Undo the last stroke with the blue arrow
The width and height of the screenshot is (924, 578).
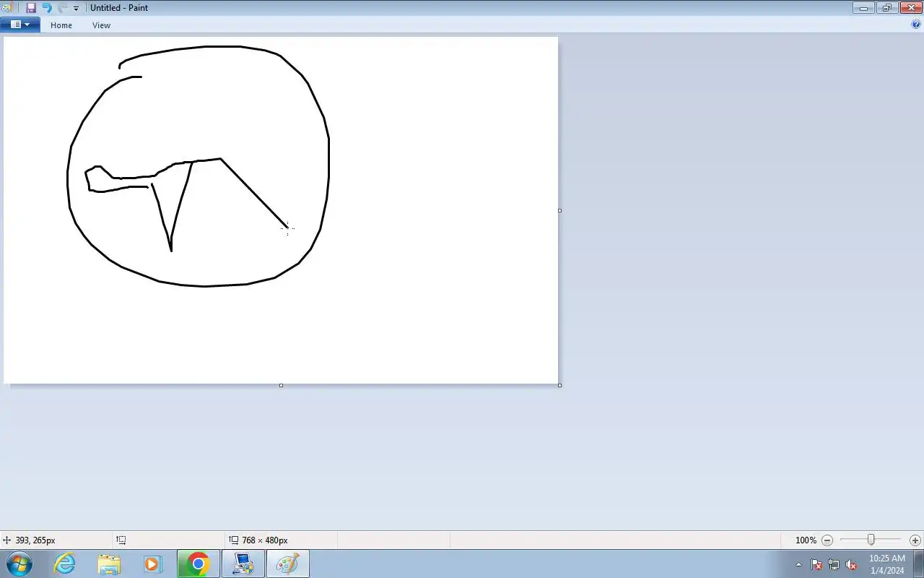[x=47, y=8]
